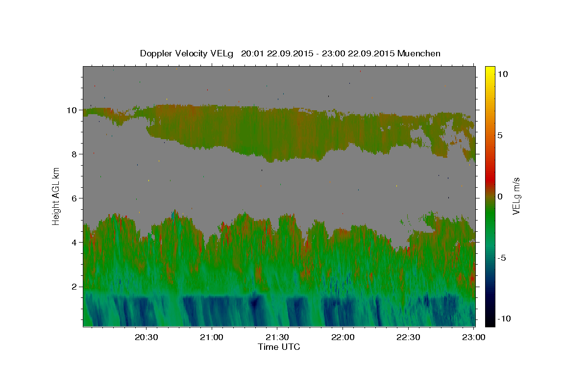The width and height of the screenshot is (588, 392).
Task: Pick the red band of the colorbar
Action: 490,180
